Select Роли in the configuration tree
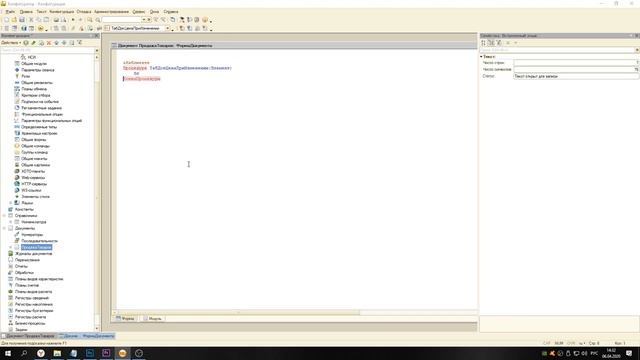This screenshot has height=360, width=640. click(25, 76)
